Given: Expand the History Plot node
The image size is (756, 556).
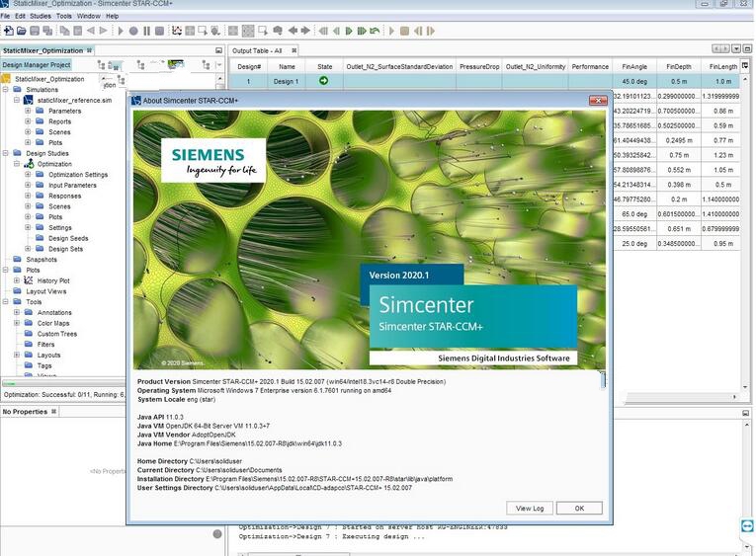Looking at the screenshot, I should click(17, 280).
